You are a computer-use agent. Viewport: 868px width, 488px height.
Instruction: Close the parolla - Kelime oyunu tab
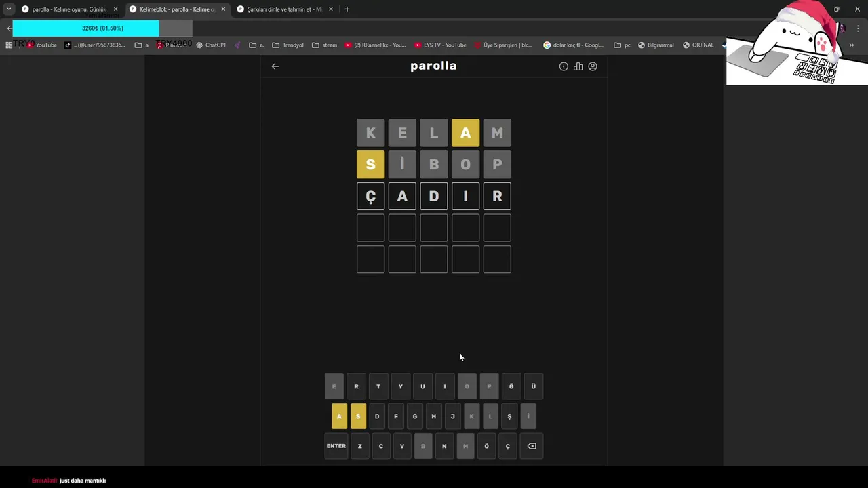(115, 9)
